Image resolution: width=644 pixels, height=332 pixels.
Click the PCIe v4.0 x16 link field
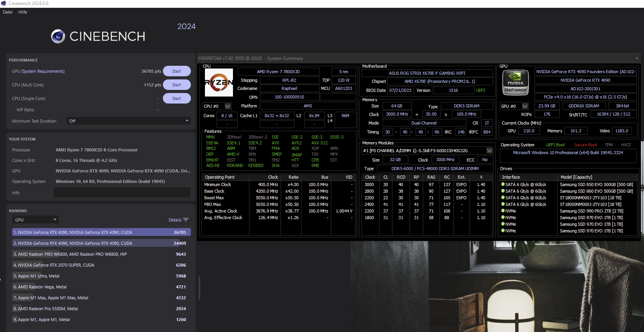tap(586, 97)
